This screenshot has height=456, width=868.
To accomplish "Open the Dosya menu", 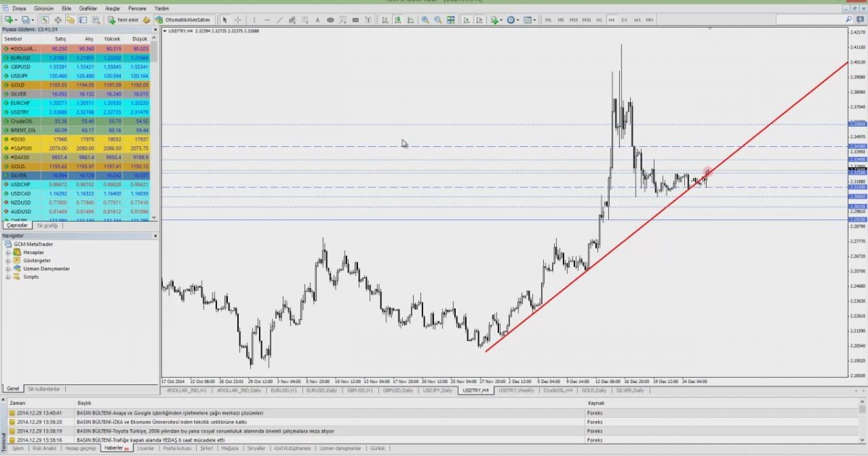I will (19, 8).
